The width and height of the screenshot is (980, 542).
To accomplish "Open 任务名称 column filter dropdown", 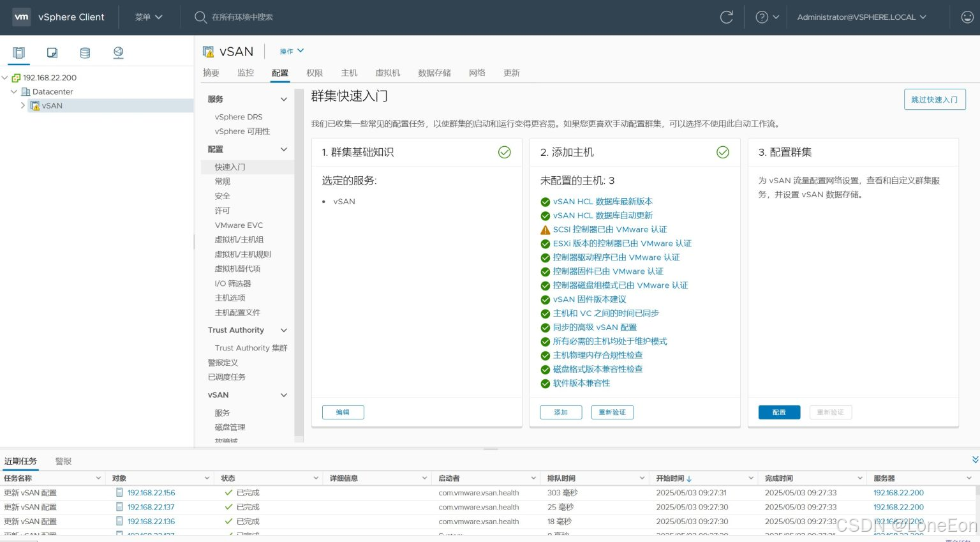I will [98, 478].
